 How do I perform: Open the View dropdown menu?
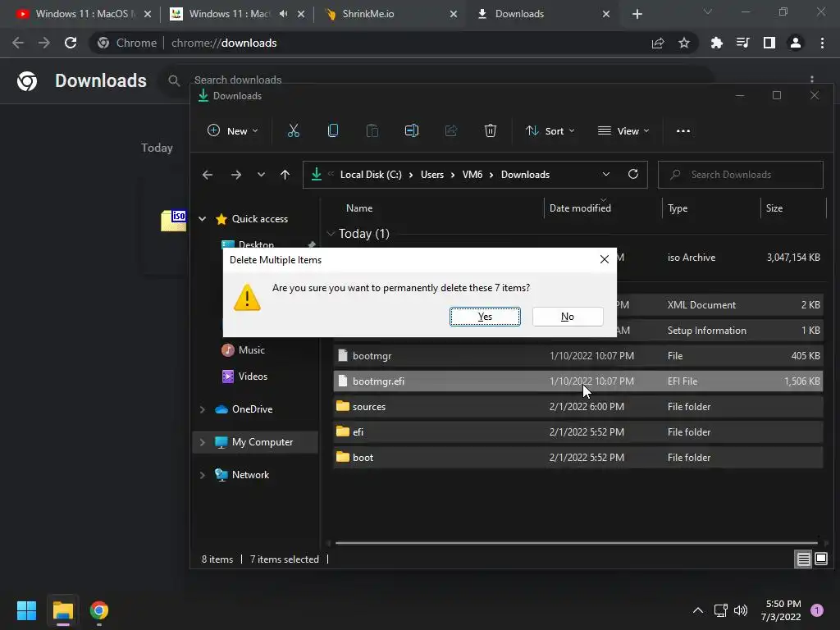click(x=623, y=130)
